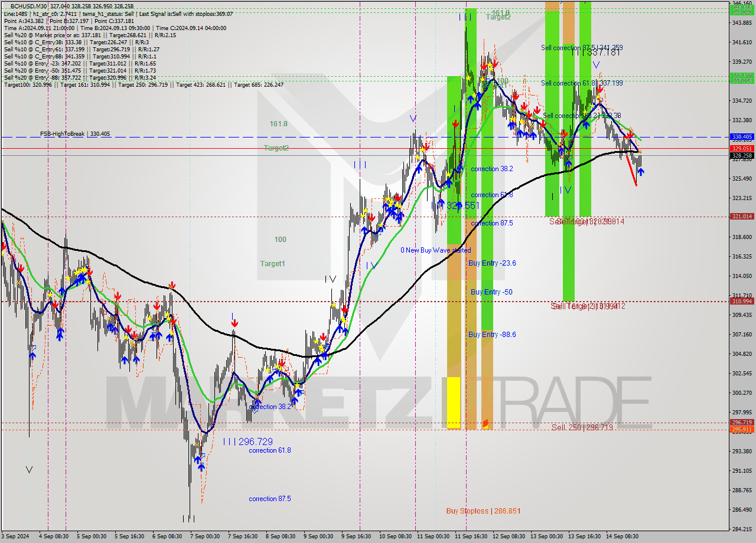Image resolution: width=756 pixels, height=543 pixels.
Task: Click 'correction 87.5' label near 286 level
Action: point(269,499)
